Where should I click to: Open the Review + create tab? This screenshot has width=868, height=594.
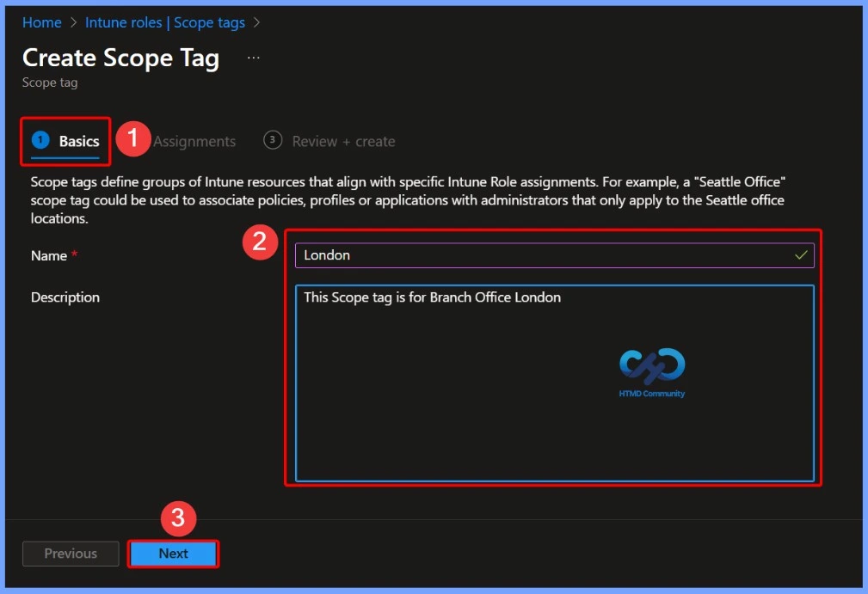344,141
